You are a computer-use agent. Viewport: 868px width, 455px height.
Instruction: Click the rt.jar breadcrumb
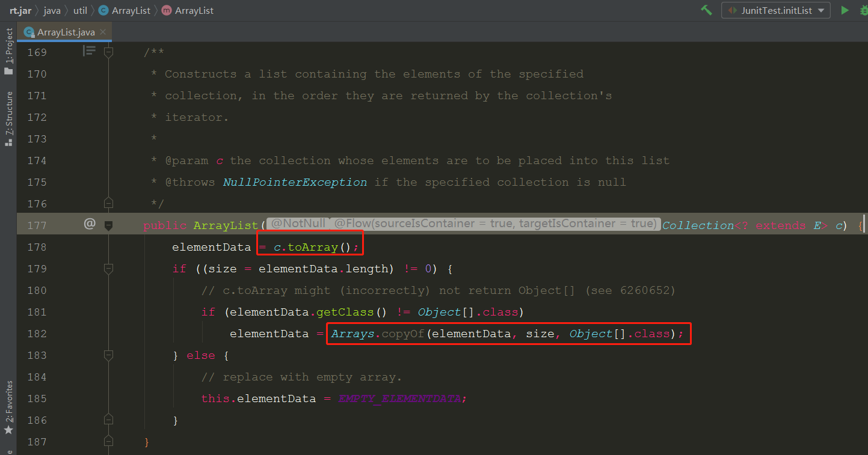point(21,10)
